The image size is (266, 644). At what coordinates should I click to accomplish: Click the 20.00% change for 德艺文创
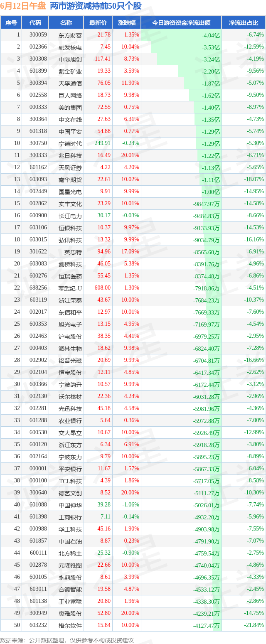point(130,493)
